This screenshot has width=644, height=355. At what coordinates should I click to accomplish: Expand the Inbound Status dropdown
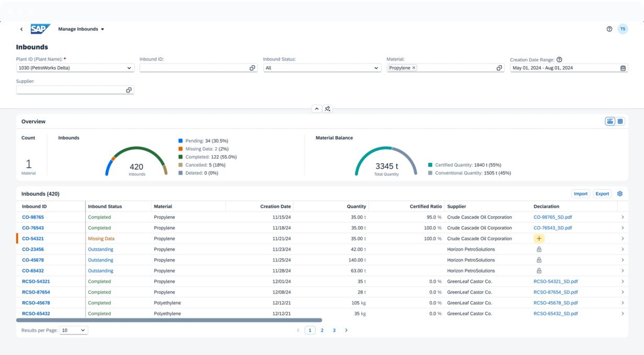coord(376,68)
